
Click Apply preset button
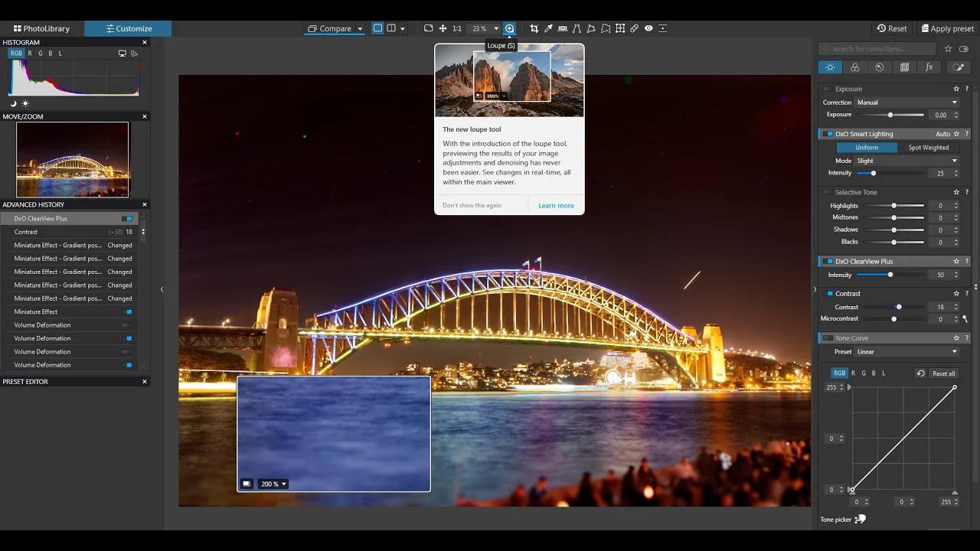pos(948,28)
